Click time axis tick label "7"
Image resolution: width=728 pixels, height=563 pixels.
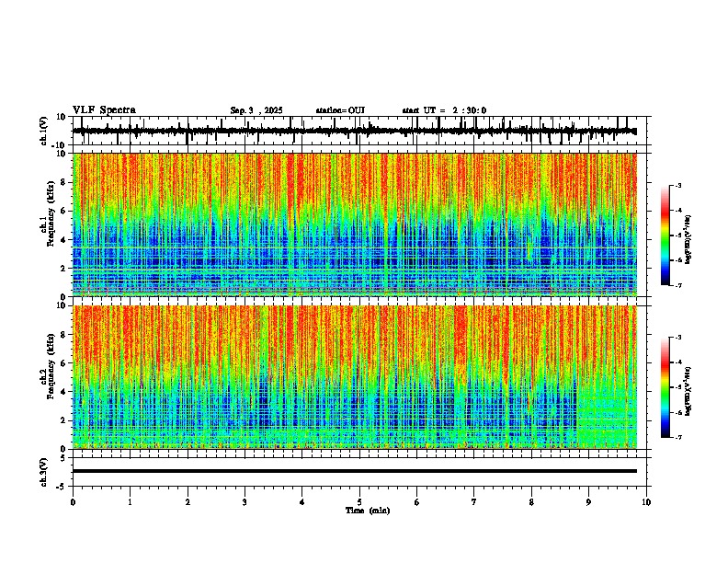point(474,502)
